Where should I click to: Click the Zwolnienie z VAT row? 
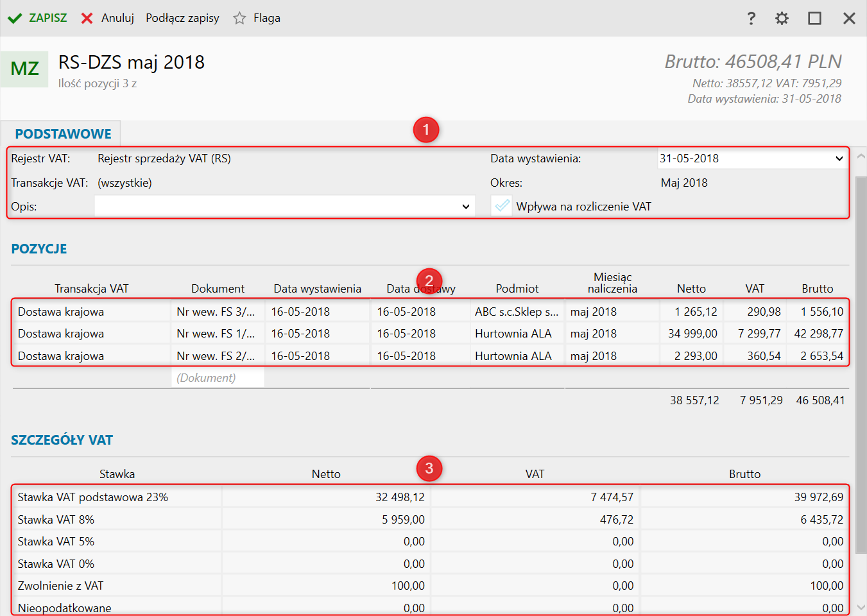coord(430,586)
